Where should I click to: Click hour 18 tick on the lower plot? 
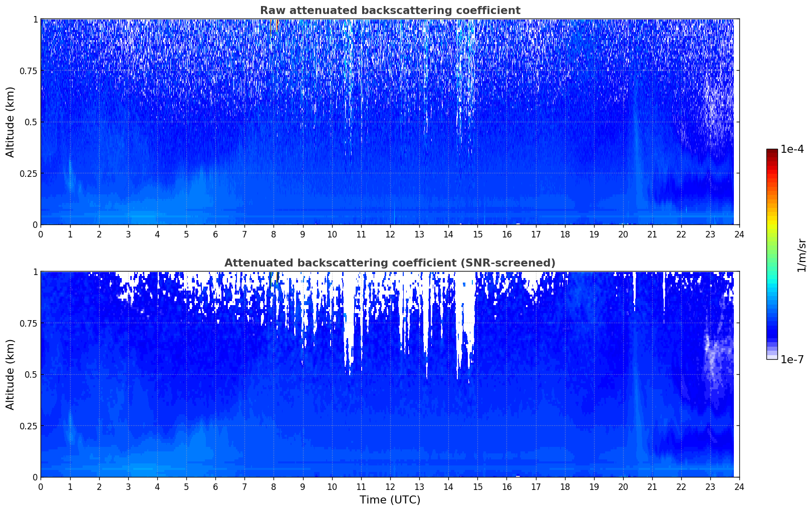click(565, 486)
